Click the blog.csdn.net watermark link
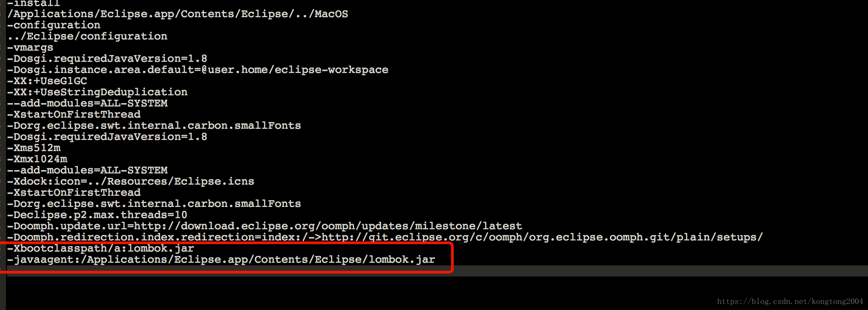 pos(790,301)
